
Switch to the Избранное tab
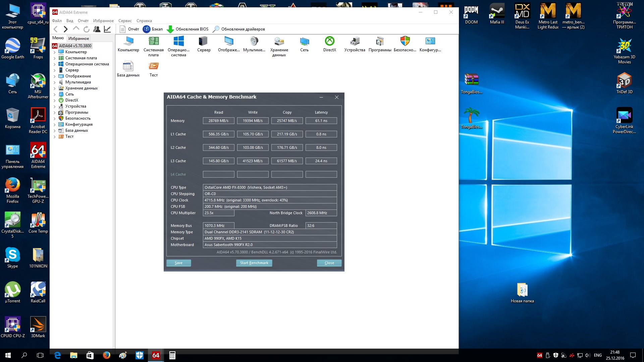[78, 39]
